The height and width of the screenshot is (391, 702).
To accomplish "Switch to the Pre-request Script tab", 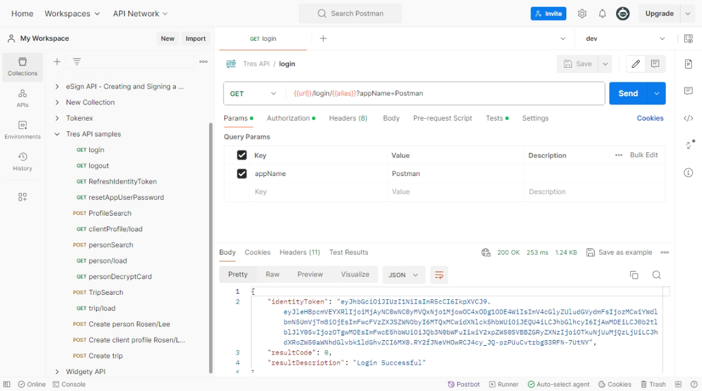I will coord(442,118).
